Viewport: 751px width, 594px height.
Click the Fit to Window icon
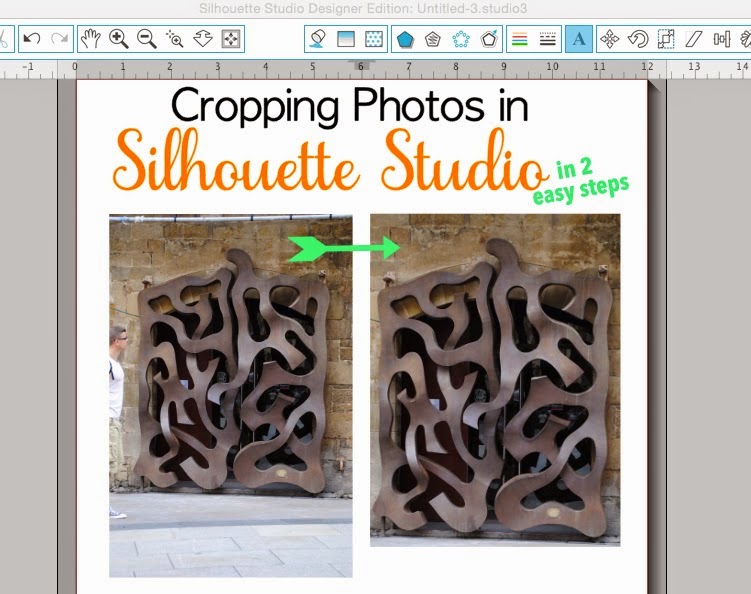(x=231, y=38)
